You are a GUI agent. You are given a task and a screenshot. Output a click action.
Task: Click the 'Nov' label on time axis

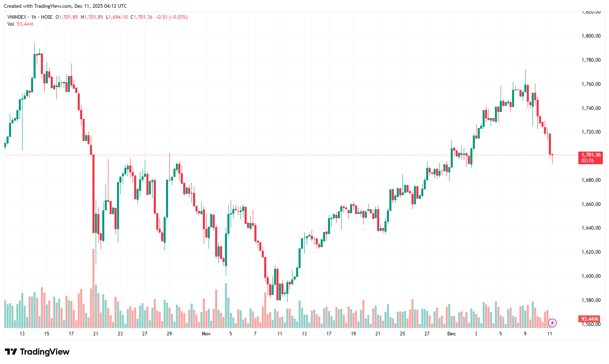point(206,334)
